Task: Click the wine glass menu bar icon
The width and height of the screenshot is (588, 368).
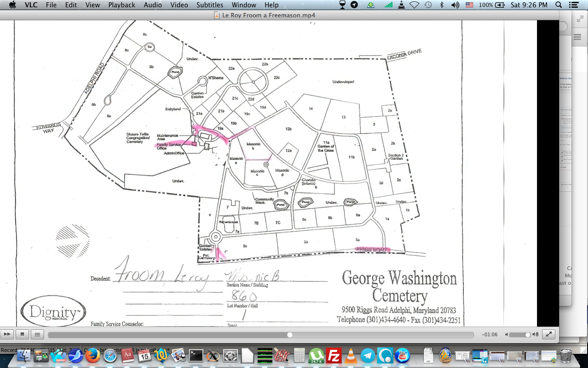Action: click(x=342, y=5)
